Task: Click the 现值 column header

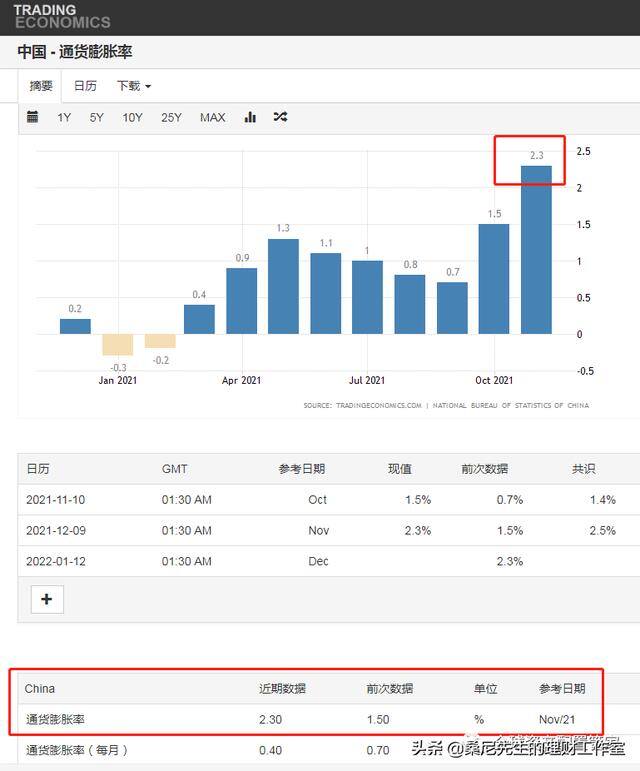Action: pyautogui.click(x=400, y=469)
